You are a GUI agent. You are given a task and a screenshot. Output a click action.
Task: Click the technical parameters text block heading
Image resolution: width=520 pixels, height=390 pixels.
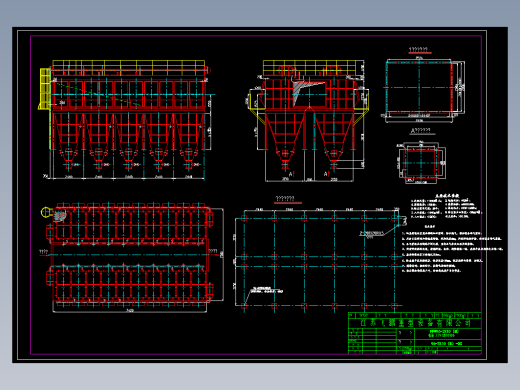447,196
